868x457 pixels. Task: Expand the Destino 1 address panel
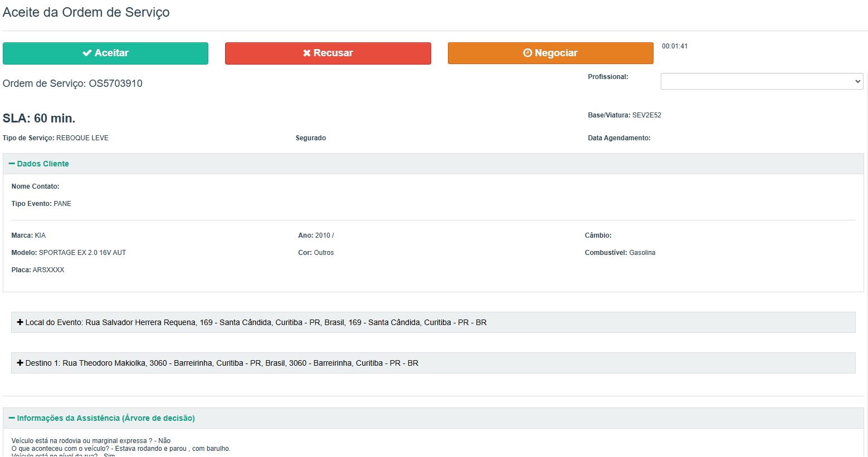coord(222,363)
